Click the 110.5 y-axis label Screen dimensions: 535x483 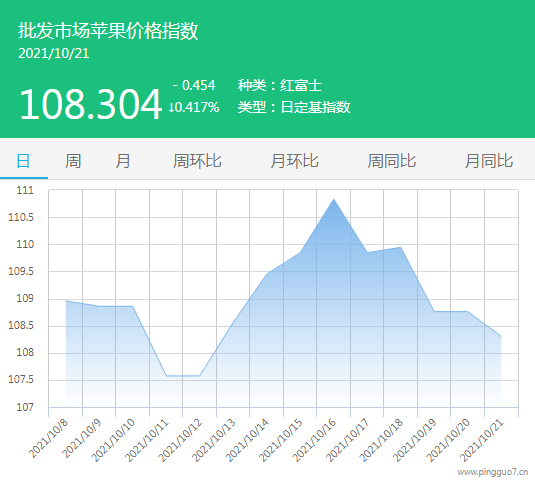(x=21, y=217)
